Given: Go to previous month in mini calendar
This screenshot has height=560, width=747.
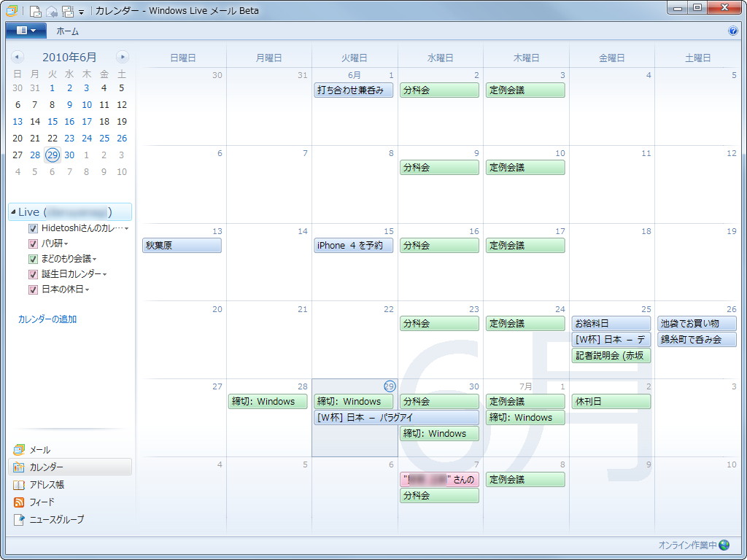Looking at the screenshot, I should [18, 57].
